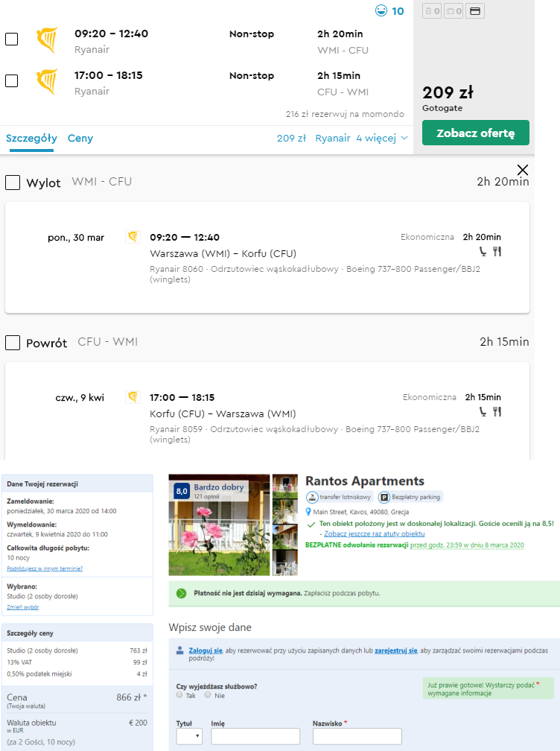Image resolution: width=560 pixels, height=751 pixels.
Task: Click the Ryanair logo on the 09:20 flight summary
Action: (47, 40)
